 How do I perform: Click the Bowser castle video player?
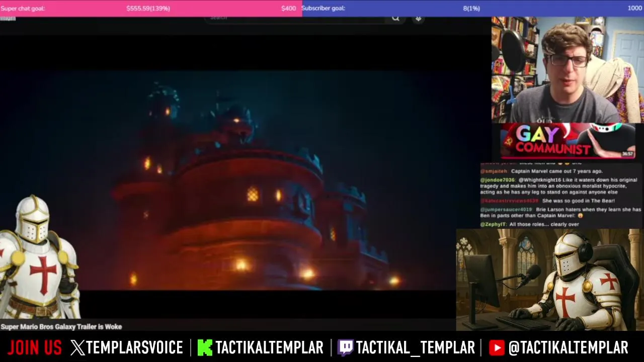(227, 179)
